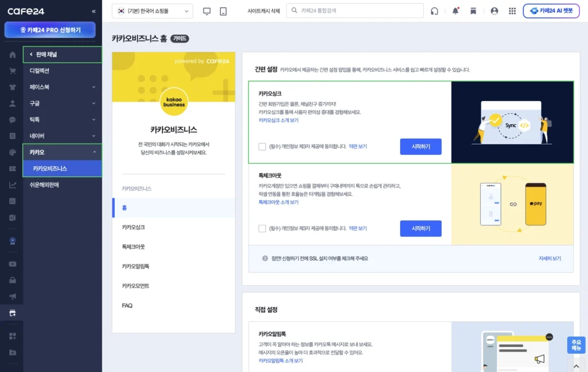588x372 pixels.
Task: Click the t-shirt products sidebar icon
Action: [12, 87]
